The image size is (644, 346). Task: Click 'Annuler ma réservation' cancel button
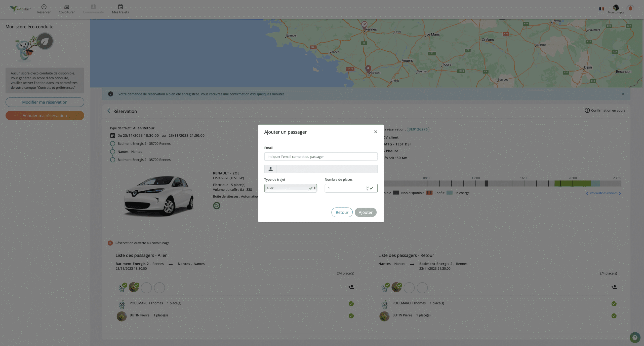45,116
